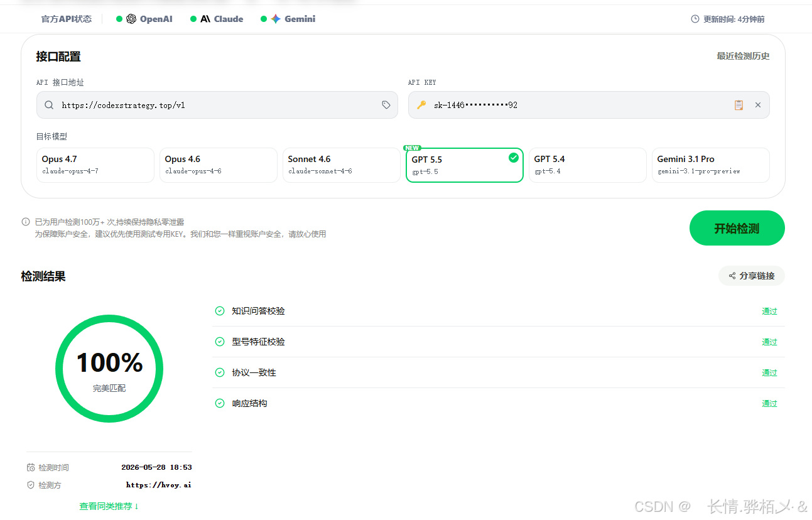812x520 pixels.
Task: Click the 检测结果 heading
Action: point(43,276)
